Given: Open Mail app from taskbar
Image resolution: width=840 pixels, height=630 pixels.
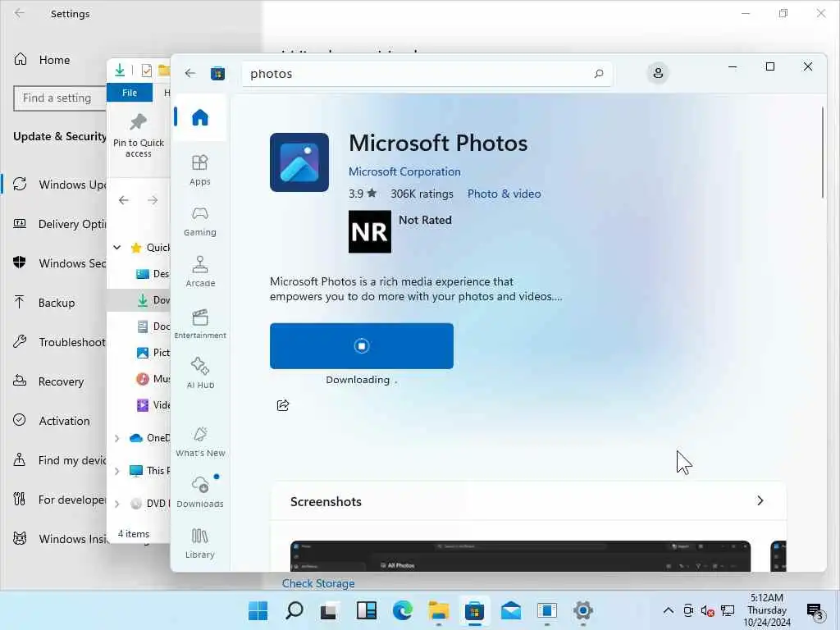Looking at the screenshot, I should 510,610.
